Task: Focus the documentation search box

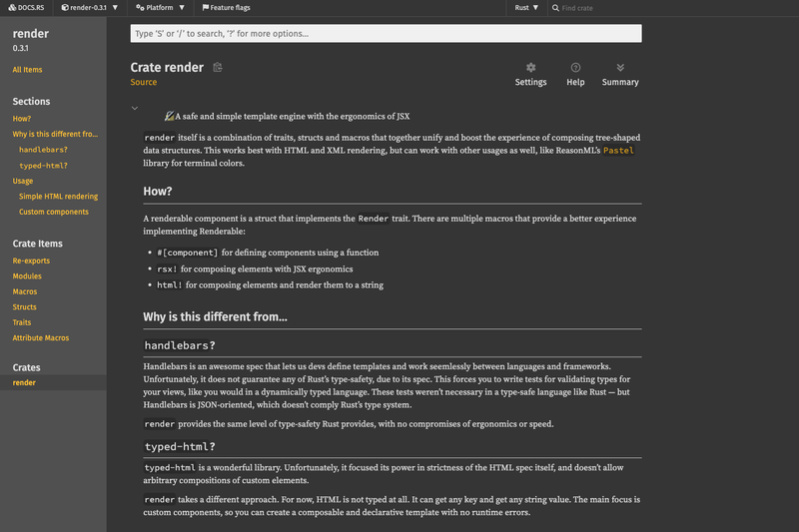Action: [386, 34]
